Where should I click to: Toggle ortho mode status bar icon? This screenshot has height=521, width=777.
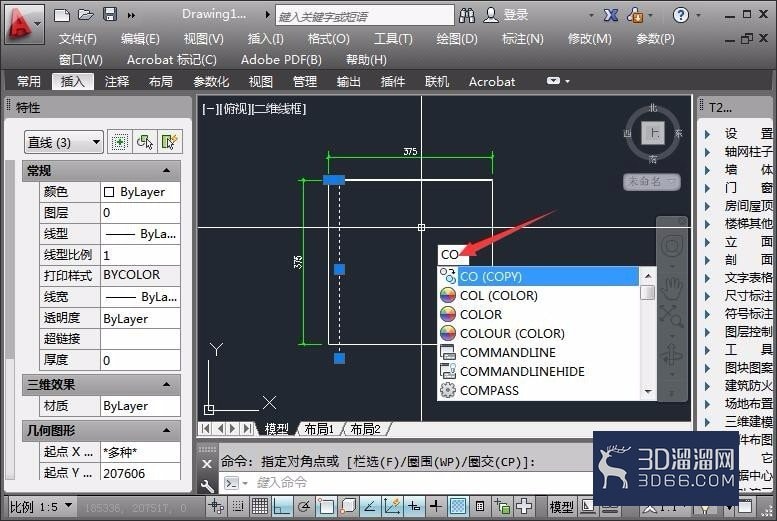click(x=282, y=506)
